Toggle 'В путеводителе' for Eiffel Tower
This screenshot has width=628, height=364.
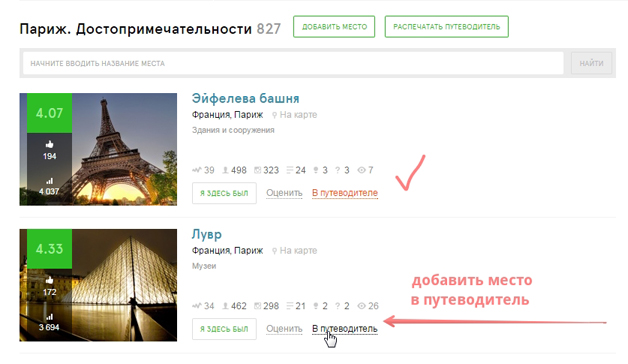pos(345,193)
